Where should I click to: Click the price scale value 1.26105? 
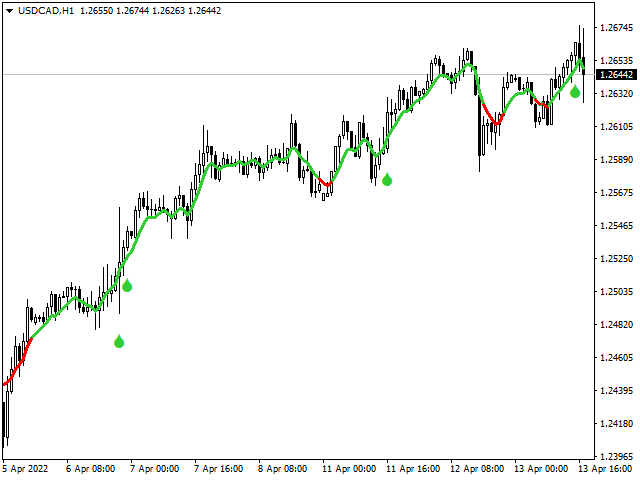(616, 127)
